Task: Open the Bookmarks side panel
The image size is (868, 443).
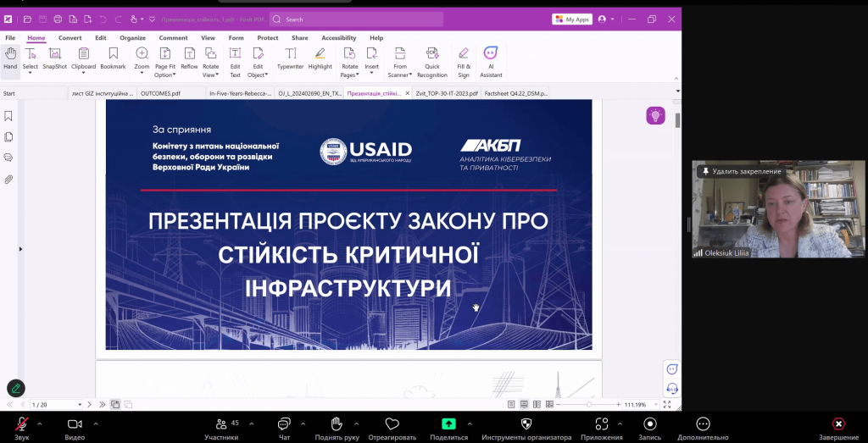Action: (x=8, y=116)
